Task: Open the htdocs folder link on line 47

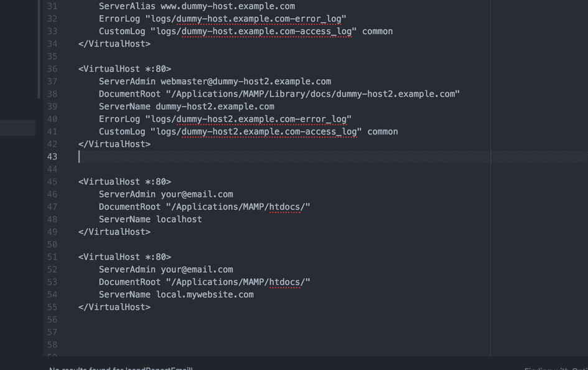Action: (x=286, y=206)
